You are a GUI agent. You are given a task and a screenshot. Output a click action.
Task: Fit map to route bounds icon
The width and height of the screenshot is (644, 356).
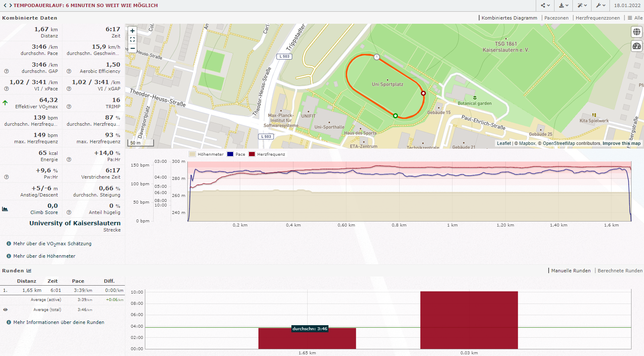[x=132, y=40]
